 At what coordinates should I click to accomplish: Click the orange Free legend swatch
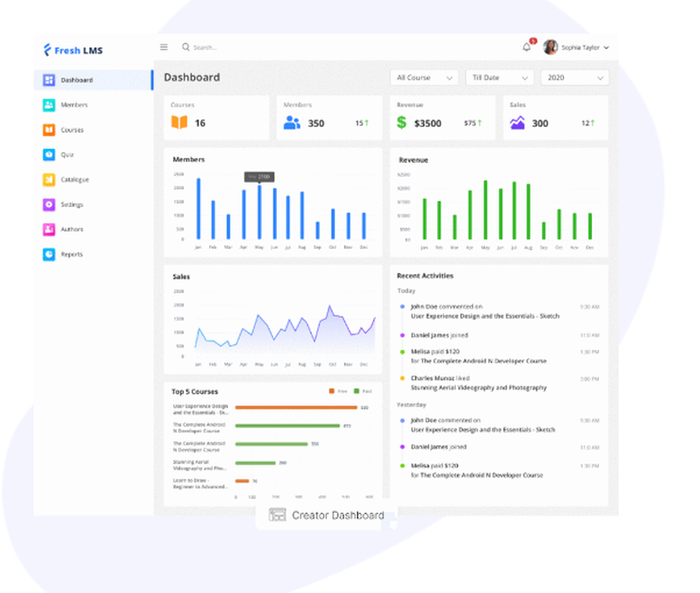tap(332, 391)
